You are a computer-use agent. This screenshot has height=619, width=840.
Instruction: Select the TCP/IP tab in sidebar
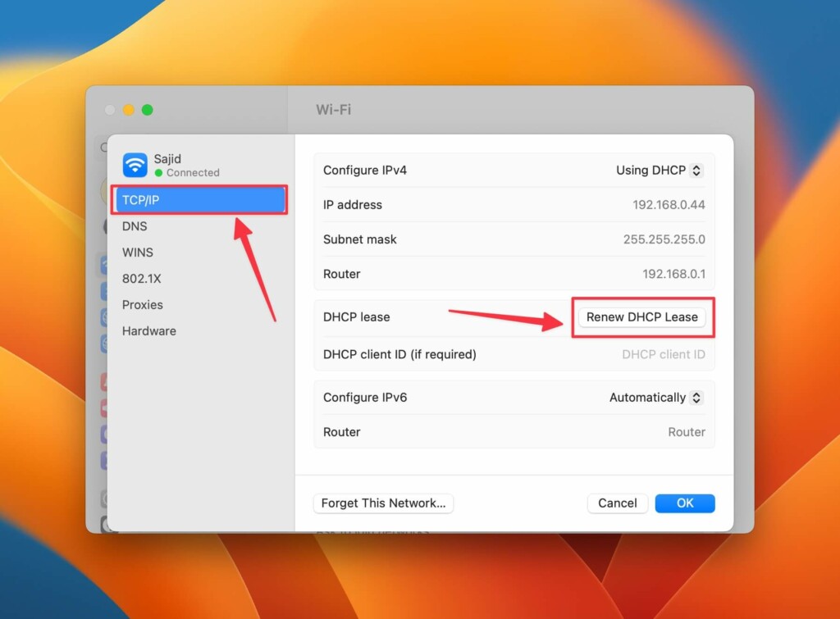coord(199,200)
